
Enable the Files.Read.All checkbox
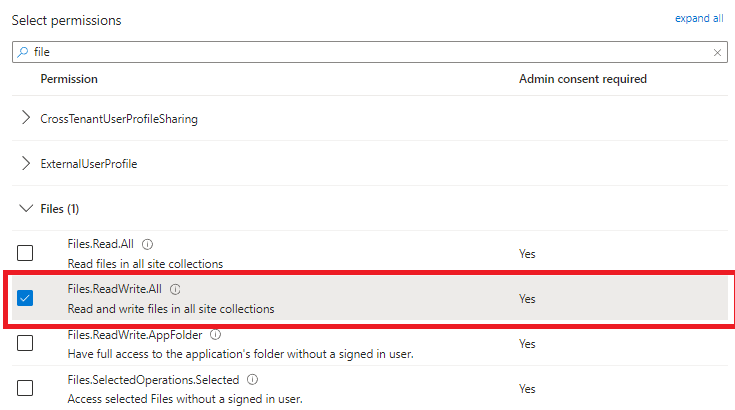pos(25,253)
